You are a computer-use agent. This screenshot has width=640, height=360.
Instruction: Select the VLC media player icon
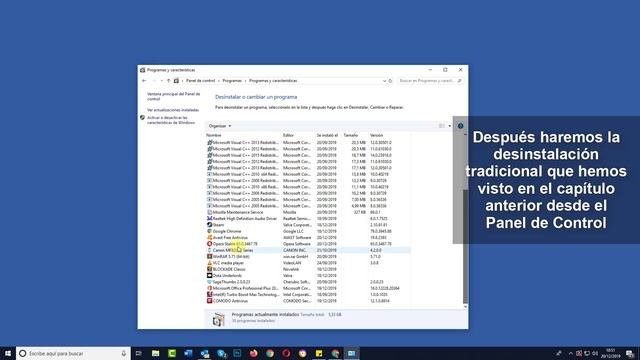tap(209, 263)
